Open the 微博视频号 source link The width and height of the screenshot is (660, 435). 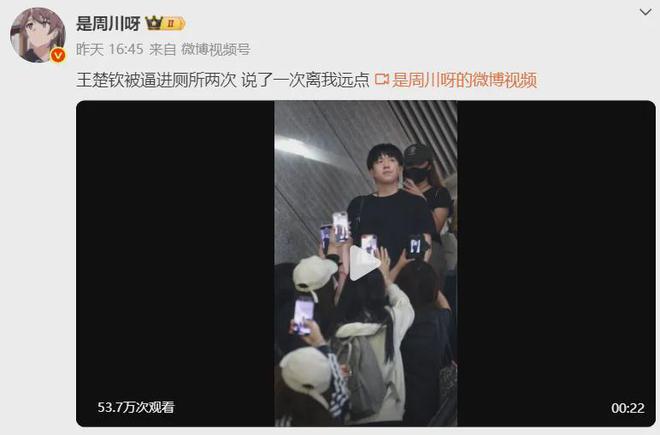216,49
